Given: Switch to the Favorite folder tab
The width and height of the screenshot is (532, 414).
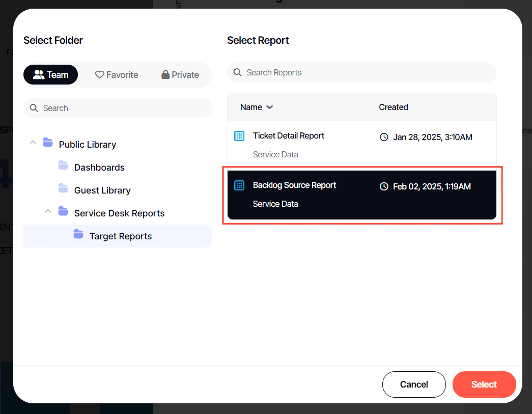Looking at the screenshot, I should click(117, 75).
